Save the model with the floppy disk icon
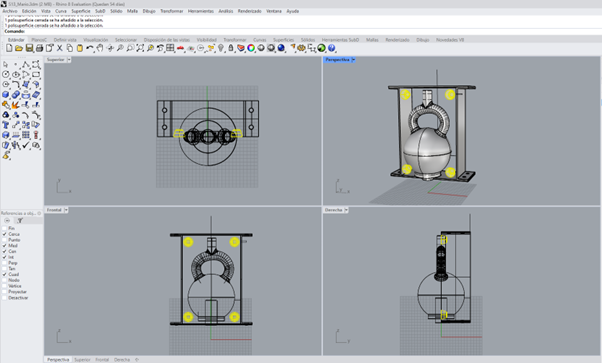Viewport: 602px width, 363px height. pyautogui.click(x=29, y=48)
